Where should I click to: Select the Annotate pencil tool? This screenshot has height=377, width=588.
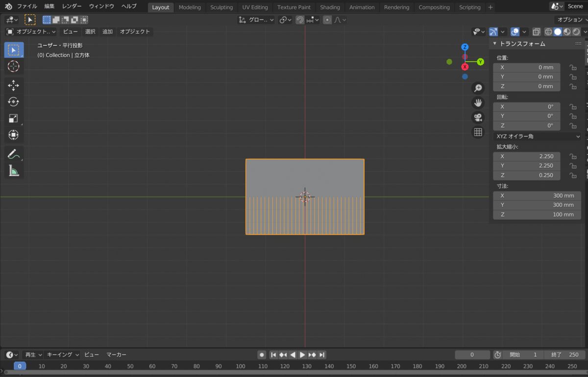(14, 154)
